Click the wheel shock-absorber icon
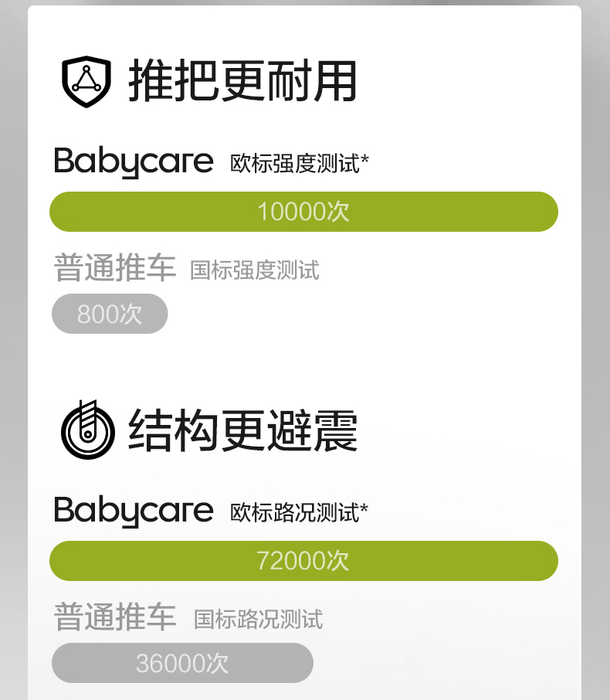The width and height of the screenshot is (610, 700). pyautogui.click(x=88, y=430)
